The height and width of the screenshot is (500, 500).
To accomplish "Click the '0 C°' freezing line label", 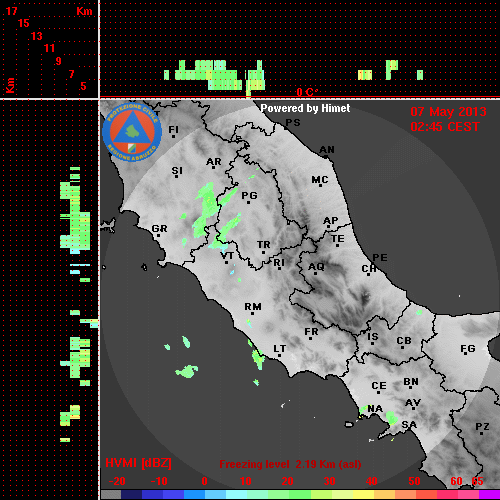I will tap(307, 92).
